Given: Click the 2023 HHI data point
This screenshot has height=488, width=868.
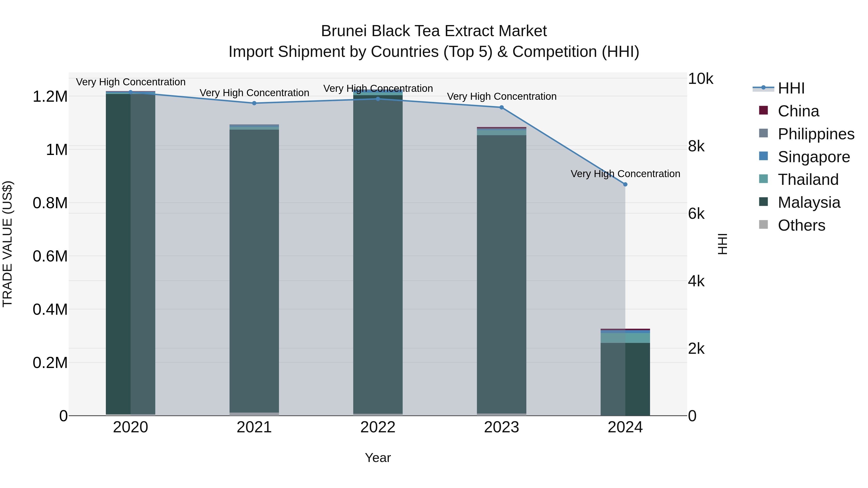Looking at the screenshot, I should pos(502,107).
